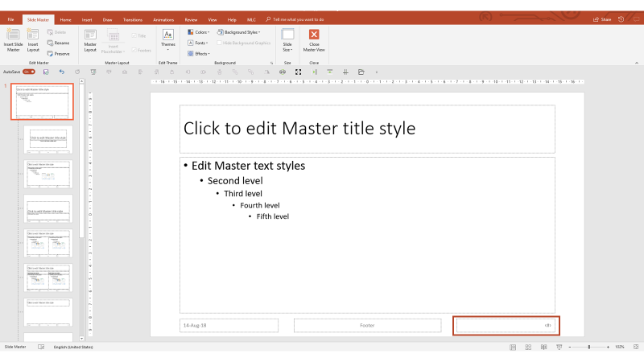Click Fit slide to window icon
644x362 pixels.
tap(636, 348)
